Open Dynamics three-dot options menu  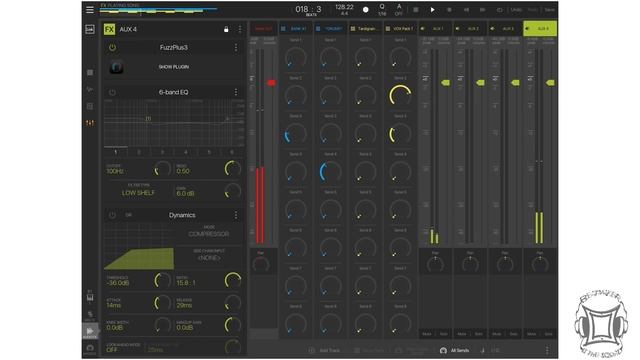coord(236,215)
